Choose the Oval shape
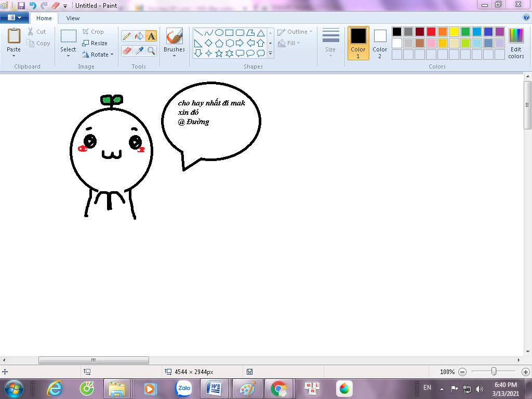 coord(219,33)
